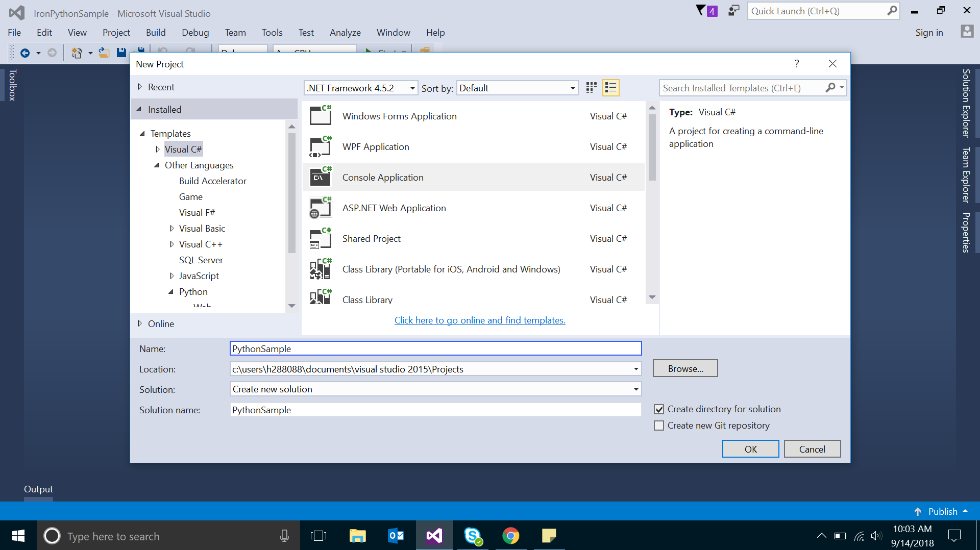The width and height of the screenshot is (980, 550).
Task: Click the search magnifier in template search box
Action: tap(830, 88)
